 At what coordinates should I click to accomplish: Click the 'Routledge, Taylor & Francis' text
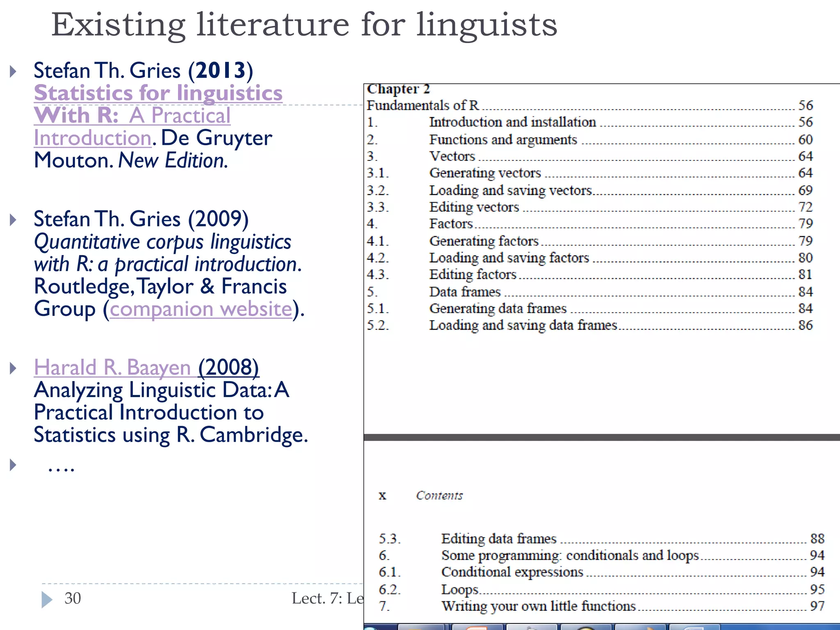click(160, 286)
